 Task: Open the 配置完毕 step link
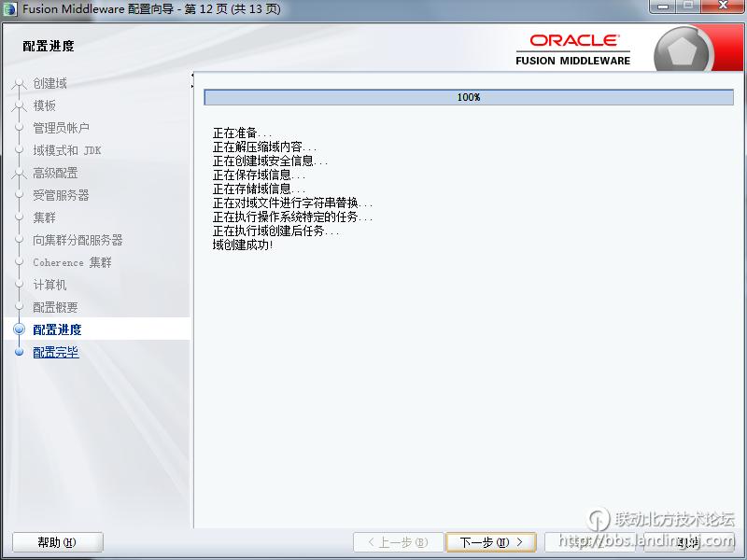[x=56, y=352]
